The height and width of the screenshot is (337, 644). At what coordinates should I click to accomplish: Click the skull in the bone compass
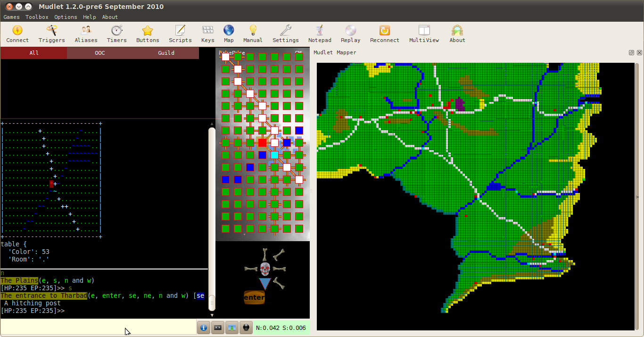click(265, 269)
